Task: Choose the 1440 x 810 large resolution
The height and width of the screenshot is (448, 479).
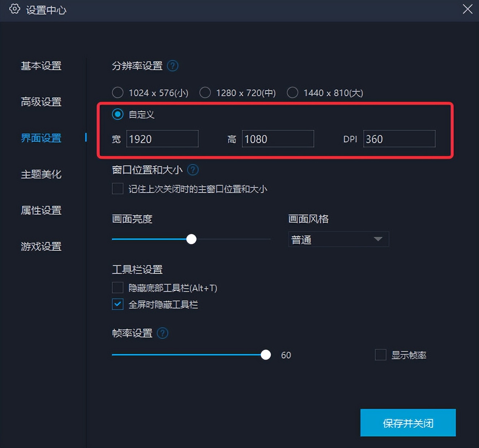Action: 293,92
